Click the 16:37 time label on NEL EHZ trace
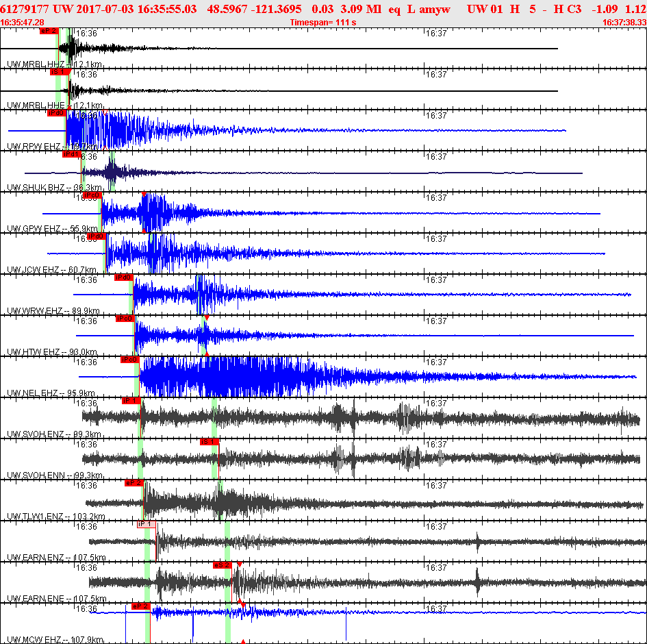 (436, 362)
